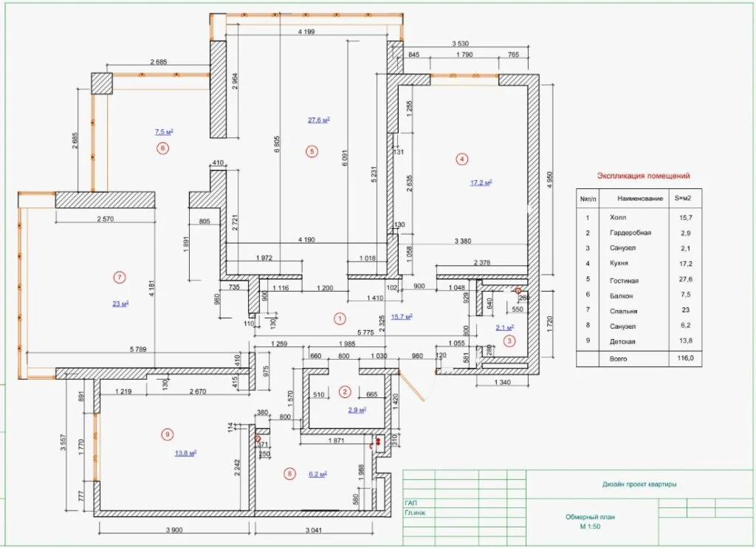The image size is (756, 548).
Task: Click circled number 9 in children's room
Action: click(168, 435)
